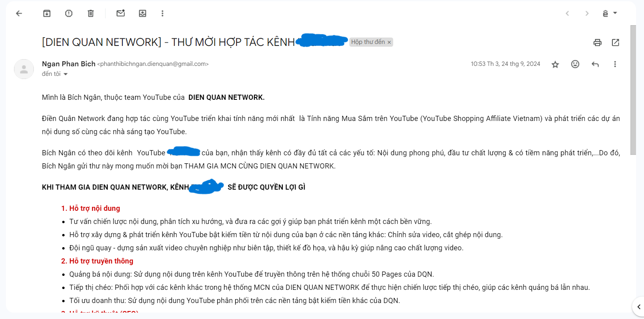
Task: Star this message from Ngan Phan Bich
Action: (555, 64)
